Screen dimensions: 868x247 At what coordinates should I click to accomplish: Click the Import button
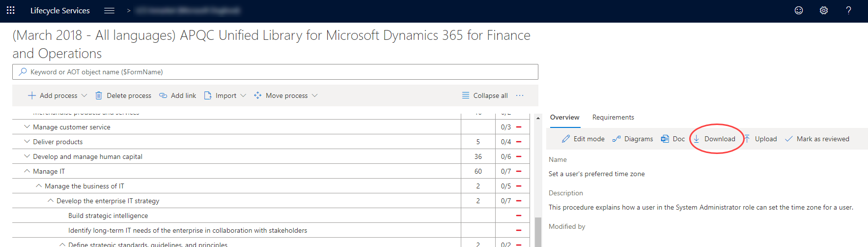(x=221, y=95)
